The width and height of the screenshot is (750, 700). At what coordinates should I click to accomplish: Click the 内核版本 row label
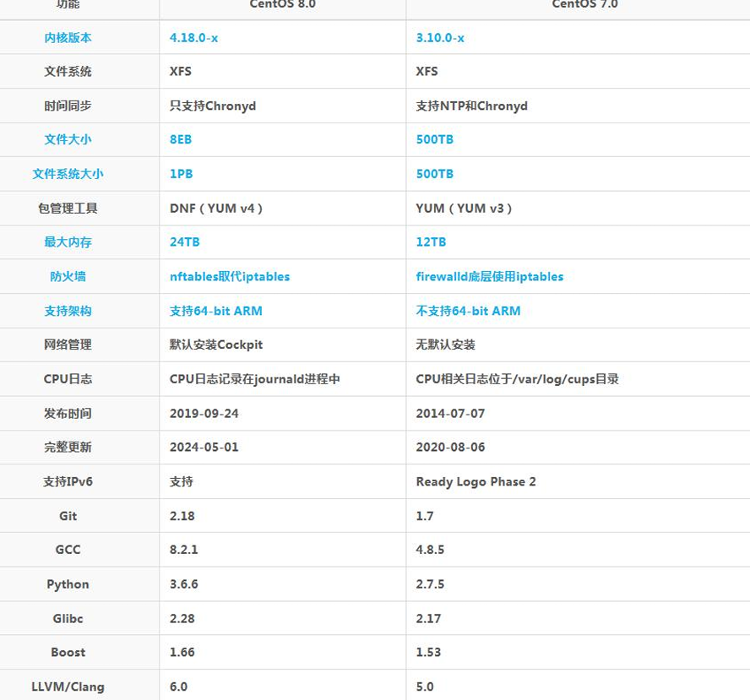[x=68, y=38]
